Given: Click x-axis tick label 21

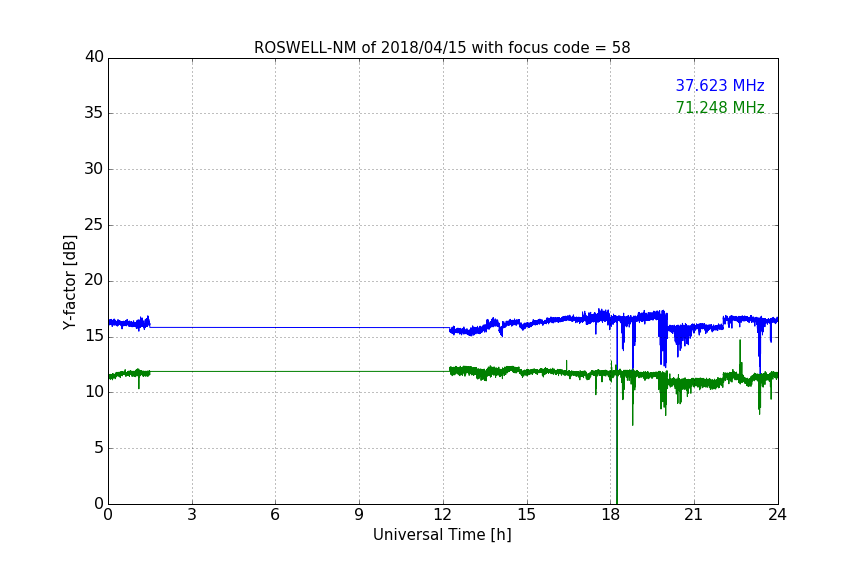Looking at the screenshot, I should (x=694, y=515).
